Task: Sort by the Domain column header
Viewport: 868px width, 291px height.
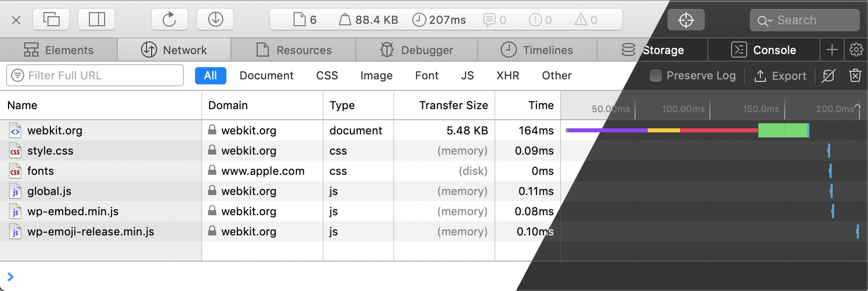Action: (262, 105)
